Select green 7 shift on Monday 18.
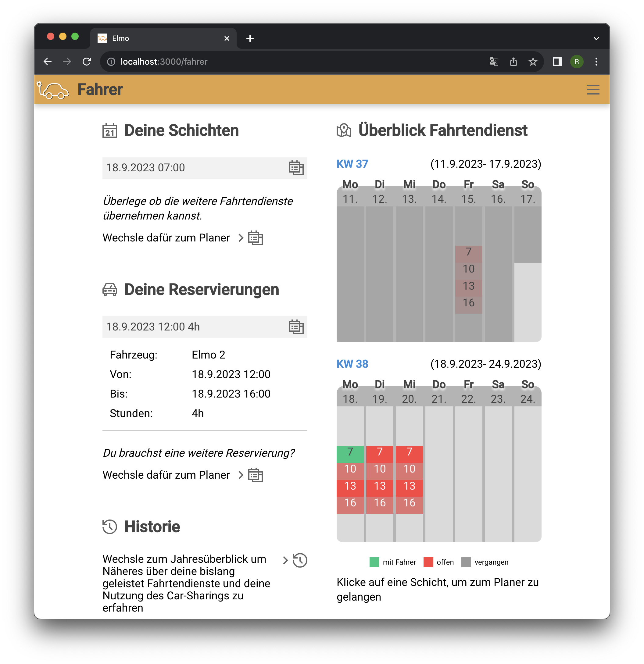This screenshot has width=644, height=664. 350,454
